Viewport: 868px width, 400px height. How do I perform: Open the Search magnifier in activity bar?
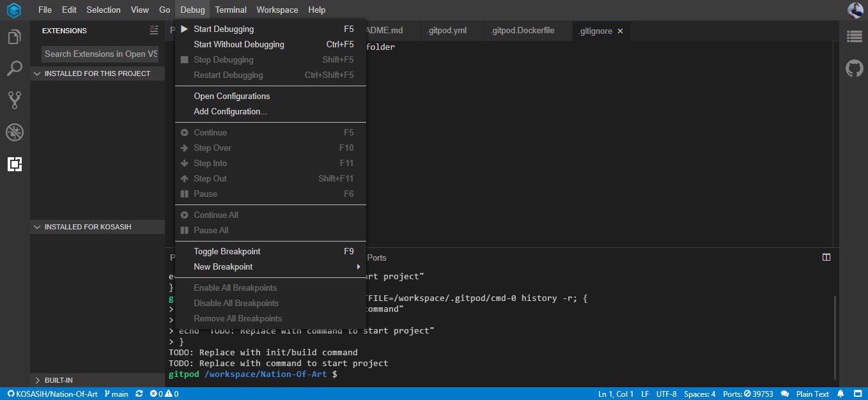tap(14, 68)
